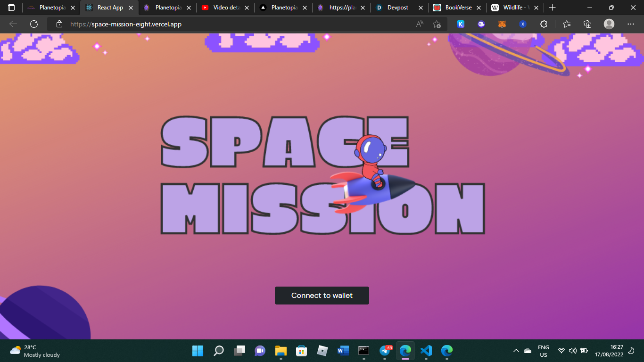This screenshot has height=362, width=644.
Task: Open the blue X circle extension
Action: coord(523,24)
